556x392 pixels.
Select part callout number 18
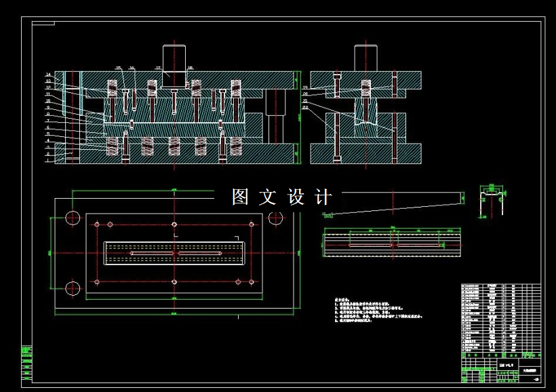(x=191, y=67)
